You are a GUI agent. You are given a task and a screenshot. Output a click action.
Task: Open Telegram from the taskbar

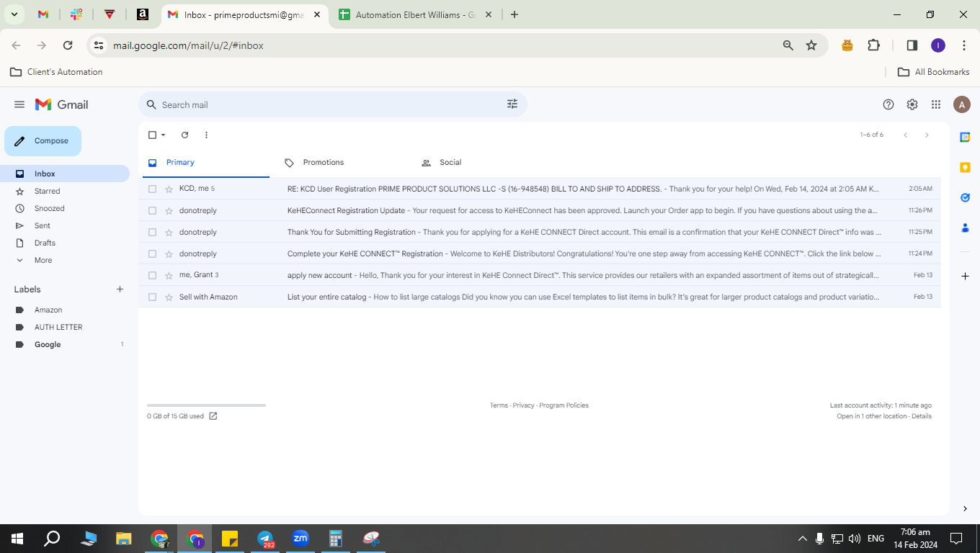[265, 539]
